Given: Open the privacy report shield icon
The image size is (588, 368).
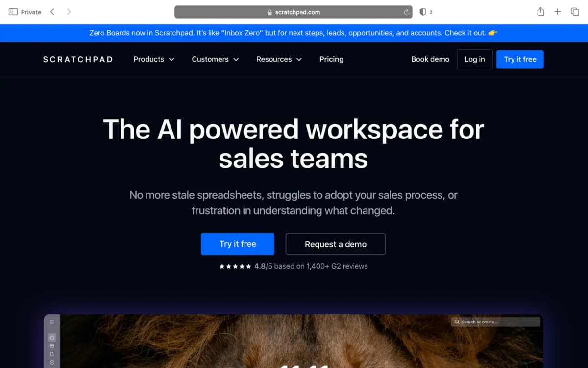Looking at the screenshot, I should (x=423, y=12).
